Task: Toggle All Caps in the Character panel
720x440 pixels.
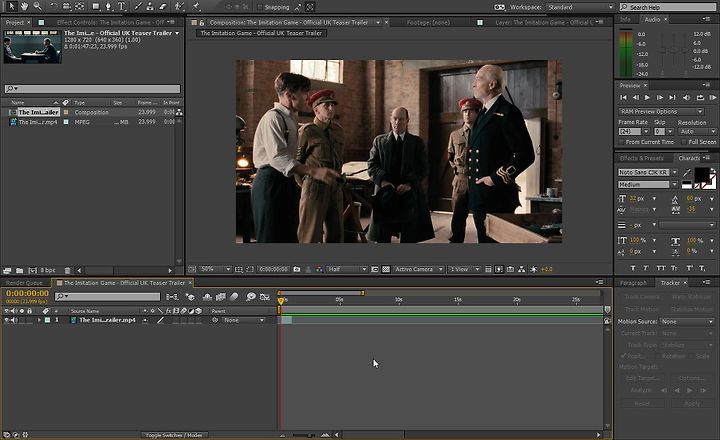Action: [x=661, y=268]
